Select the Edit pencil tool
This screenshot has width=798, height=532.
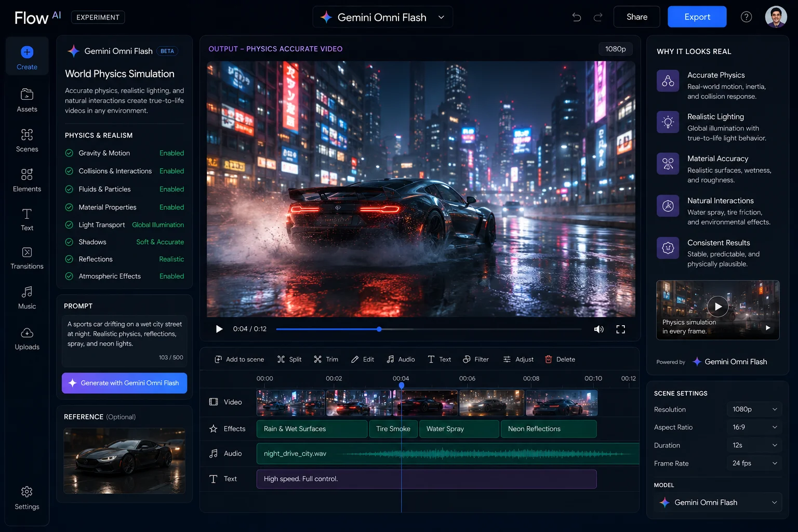pos(363,360)
